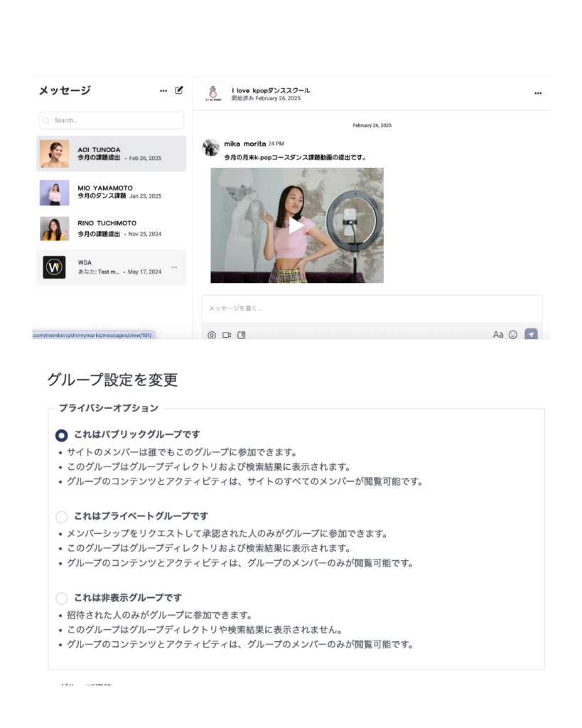Screen dimensions: 582x728
Task: Click the メッセージを書く message input box
Action: pos(372,309)
